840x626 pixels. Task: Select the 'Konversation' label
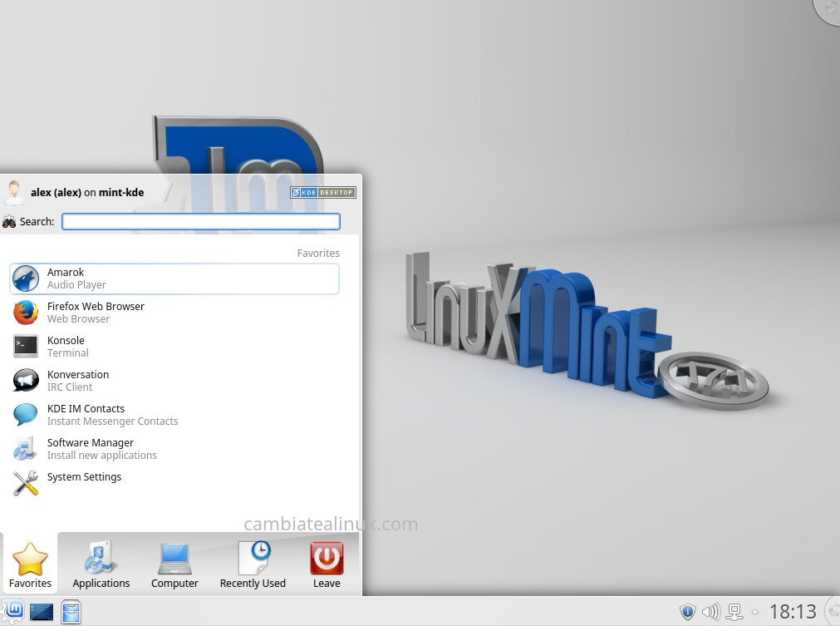[78, 374]
